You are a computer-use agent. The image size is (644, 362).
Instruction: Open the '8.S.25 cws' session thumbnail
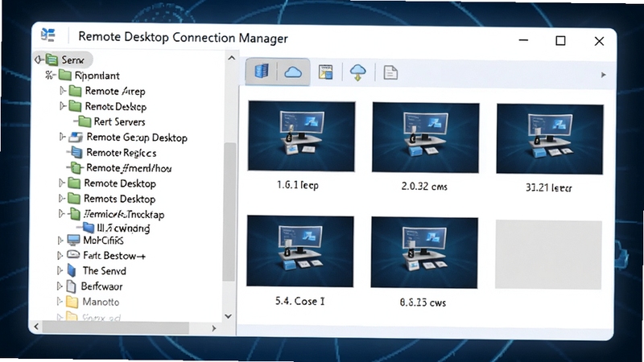click(x=424, y=253)
